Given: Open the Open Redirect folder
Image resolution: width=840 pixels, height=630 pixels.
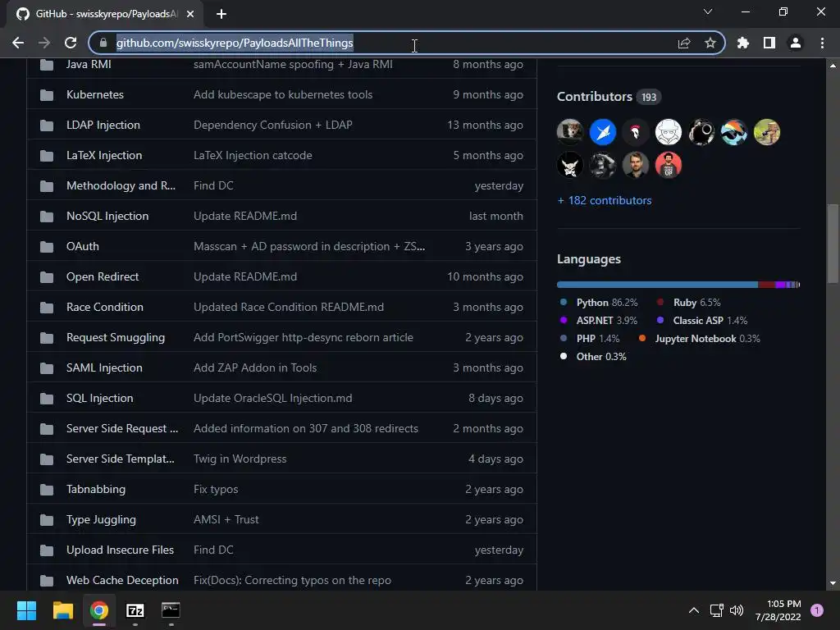Looking at the screenshot, I should point(103,277).
